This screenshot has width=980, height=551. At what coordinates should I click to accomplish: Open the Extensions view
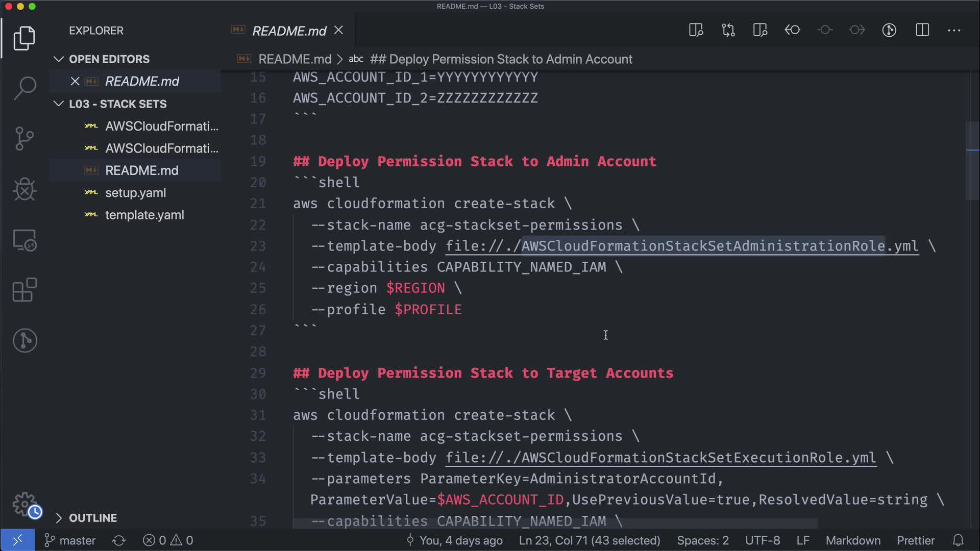[24, 290]
